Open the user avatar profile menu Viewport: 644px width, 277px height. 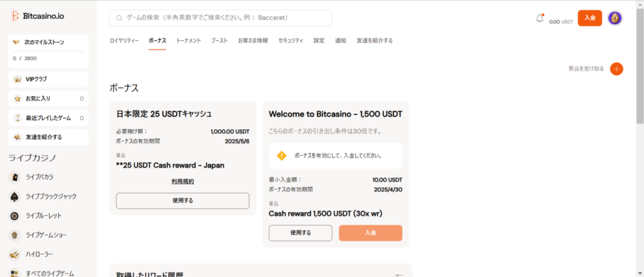tap(615, 18)
